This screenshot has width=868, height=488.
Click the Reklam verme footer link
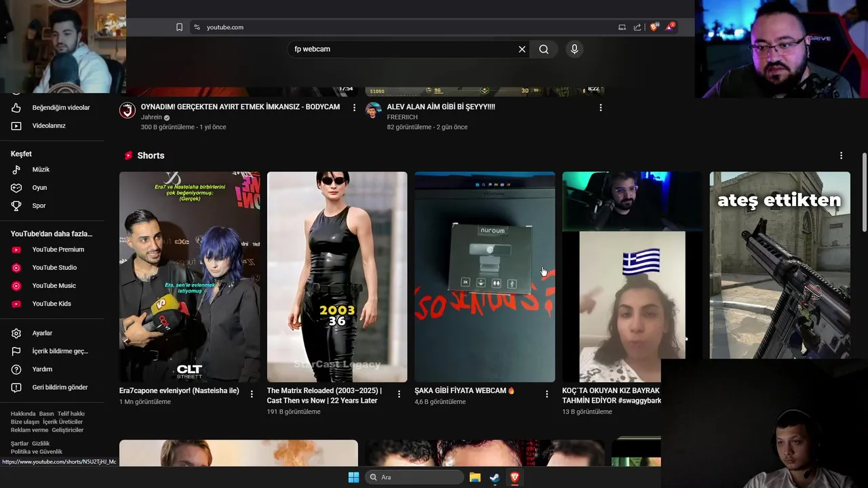pyautogui.click(x=30, y=430)
